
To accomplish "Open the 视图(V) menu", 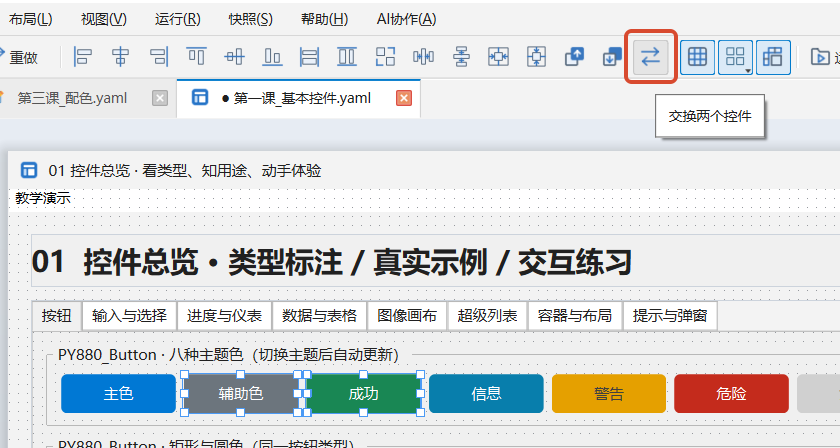I will tap(104, 19).
